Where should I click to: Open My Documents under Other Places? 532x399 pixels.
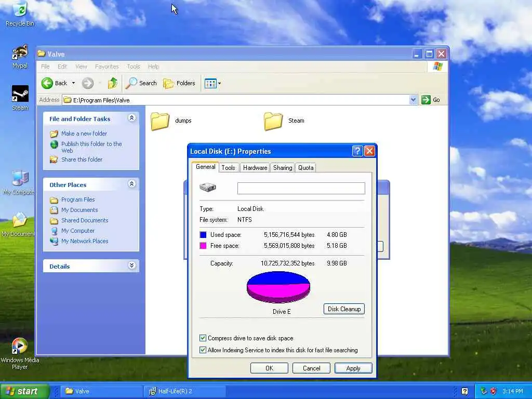pos(79,210)
